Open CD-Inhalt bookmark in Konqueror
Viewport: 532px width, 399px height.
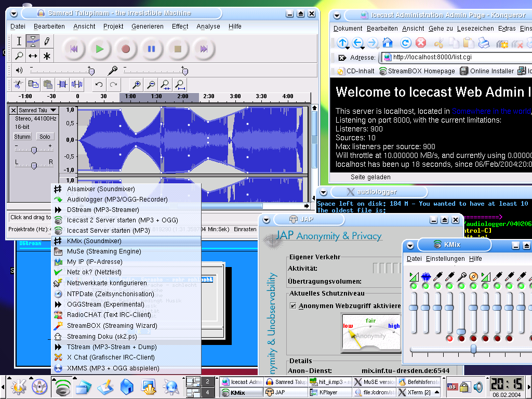(x=355, y=71)
